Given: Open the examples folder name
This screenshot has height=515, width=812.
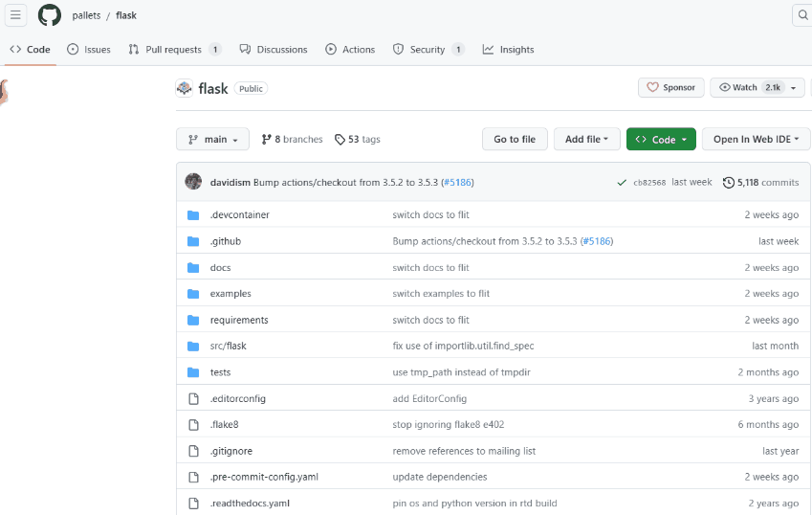Looking at the screenshot, I should click(x=230, y=294).
